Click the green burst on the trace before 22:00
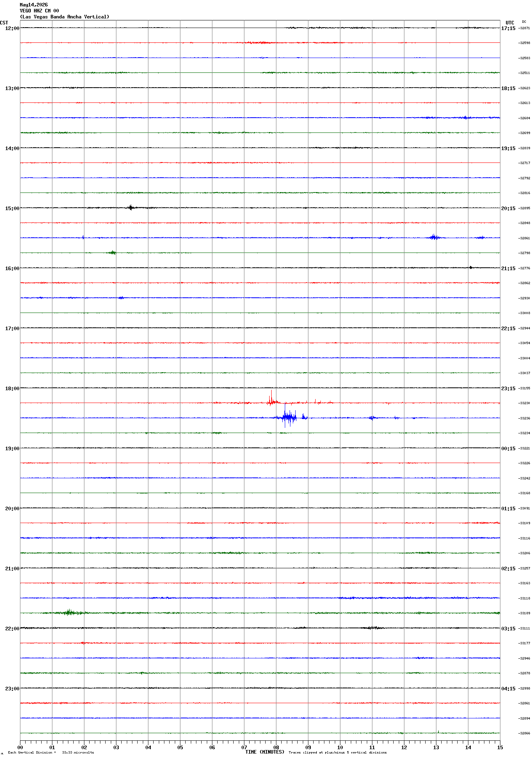Viewport: 532px width, 758px height. click(x=70, y=612)
